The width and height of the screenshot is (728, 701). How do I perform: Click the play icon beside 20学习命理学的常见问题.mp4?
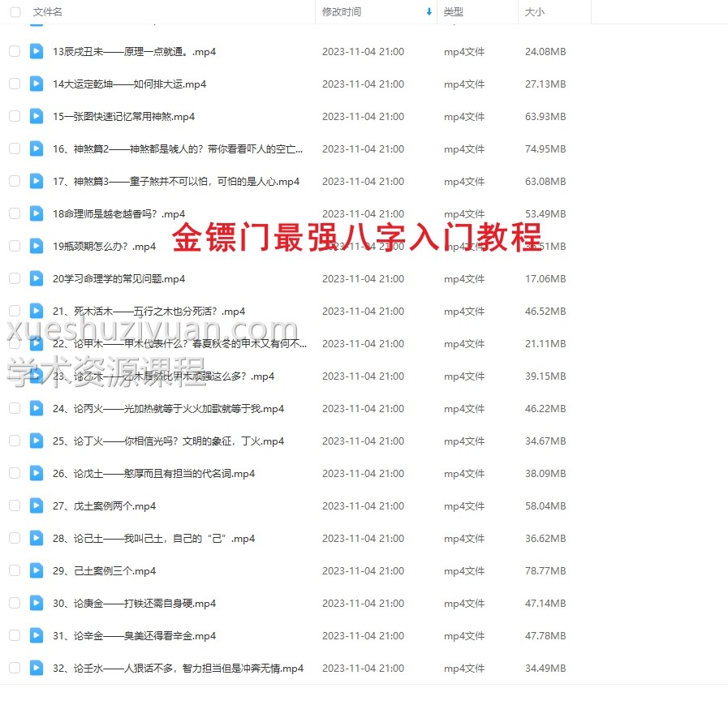coord(36,278)
